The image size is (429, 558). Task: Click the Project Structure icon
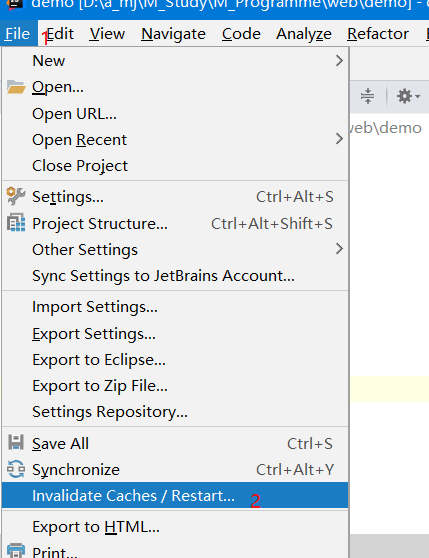pyautogui.click(x=16, y=222)
